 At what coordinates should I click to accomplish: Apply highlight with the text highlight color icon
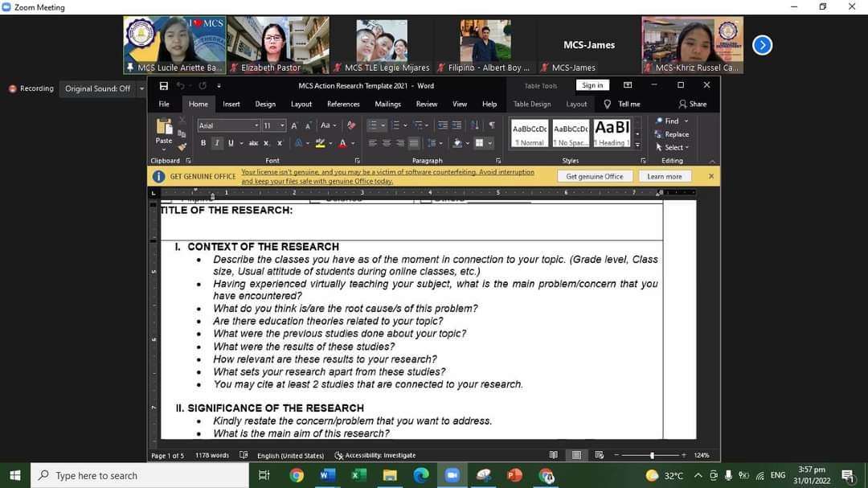tap(321, 143)
